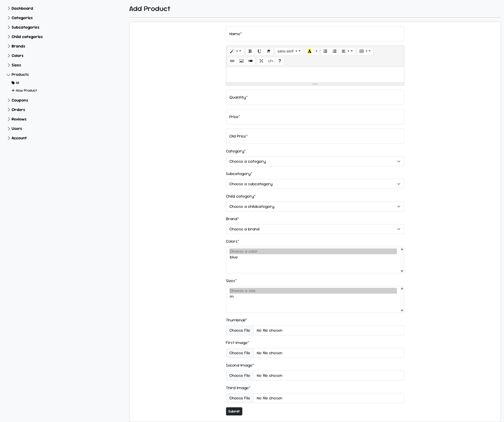This screenshot has width=504, height=422.
Task: Insert a link in the description editor
Action: 232,61
